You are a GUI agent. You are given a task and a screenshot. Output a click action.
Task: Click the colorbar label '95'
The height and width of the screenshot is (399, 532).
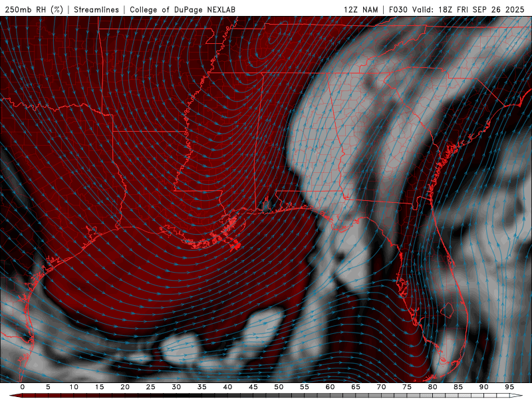pyautogui.click(x=509, y=387)
